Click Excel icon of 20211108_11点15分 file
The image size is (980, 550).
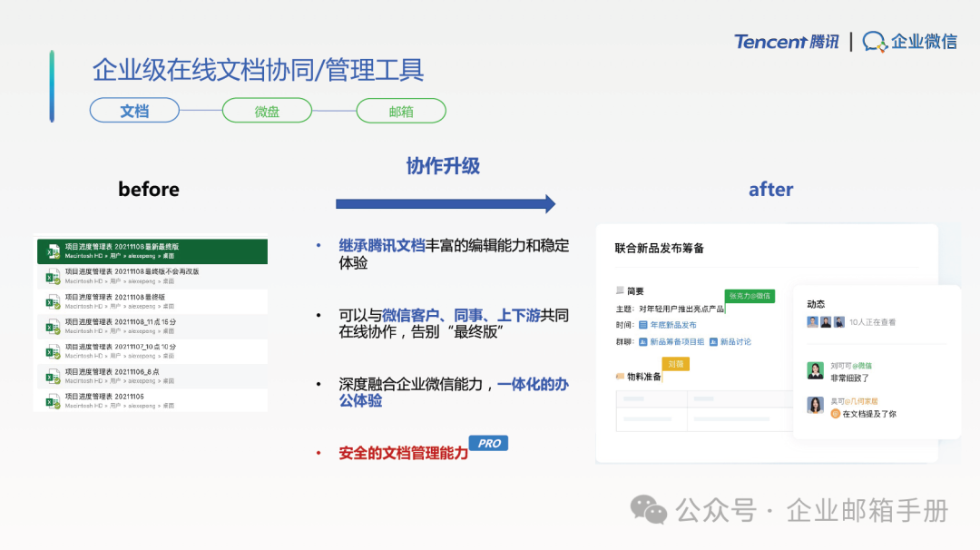(54, 326)
